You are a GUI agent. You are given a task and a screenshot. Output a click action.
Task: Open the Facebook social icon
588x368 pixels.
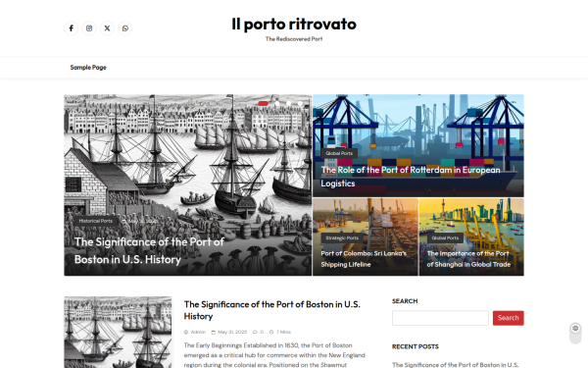click(x=71, y=28)
